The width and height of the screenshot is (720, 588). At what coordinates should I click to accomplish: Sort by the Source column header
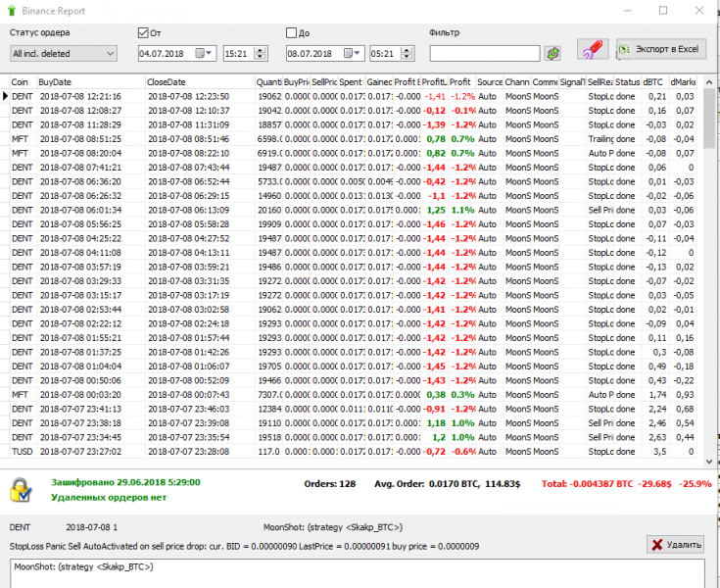pyautogui.click(x=490, y=81)
